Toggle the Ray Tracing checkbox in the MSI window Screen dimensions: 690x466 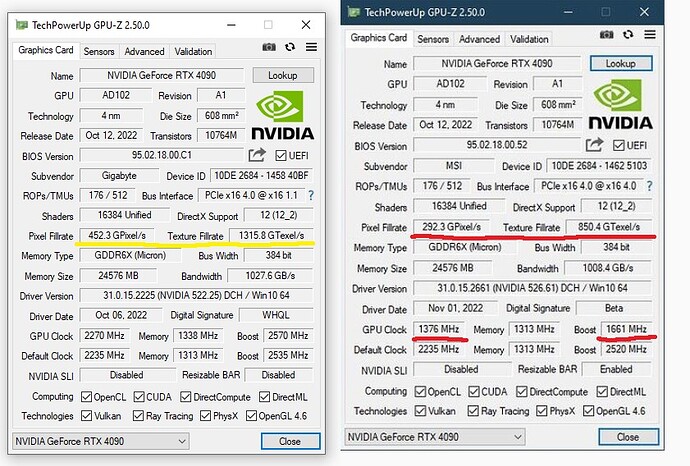point(473,411)
